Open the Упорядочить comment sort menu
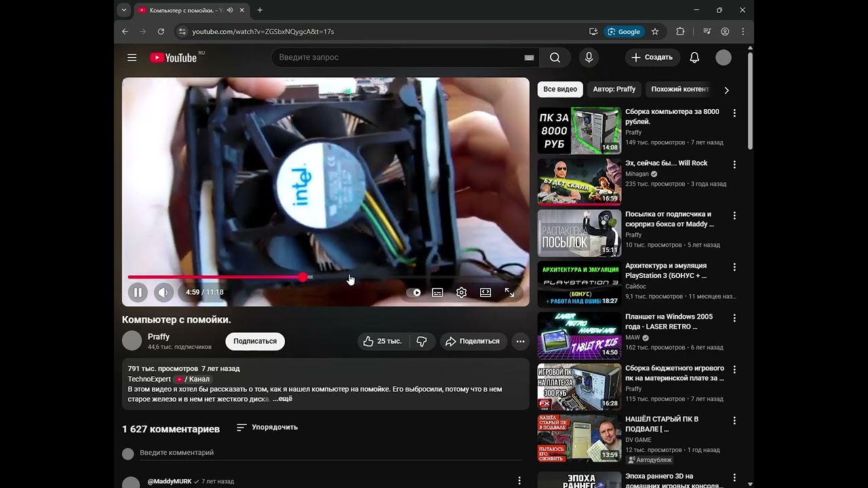The width and height of the screenshot is (868, 488). pos(267,428)
